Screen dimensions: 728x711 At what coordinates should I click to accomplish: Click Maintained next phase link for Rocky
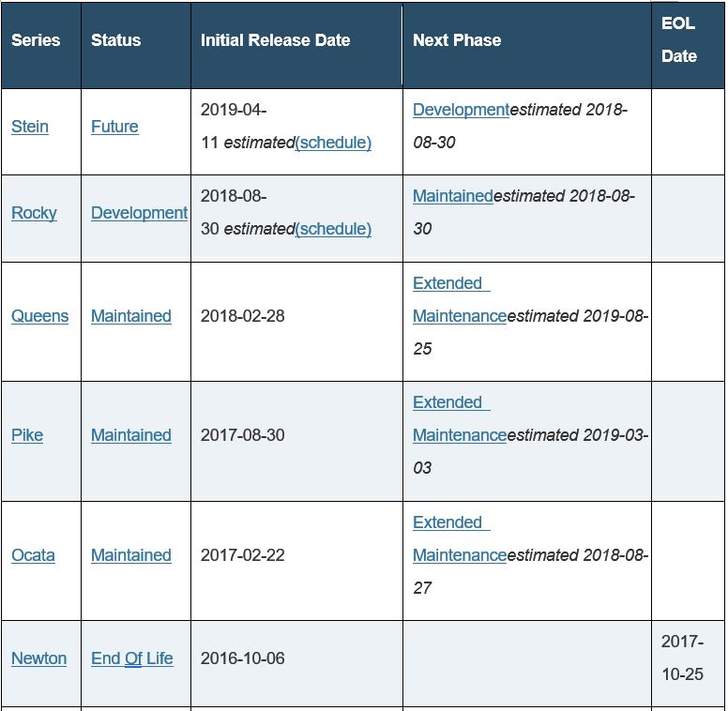coord(453,196)
